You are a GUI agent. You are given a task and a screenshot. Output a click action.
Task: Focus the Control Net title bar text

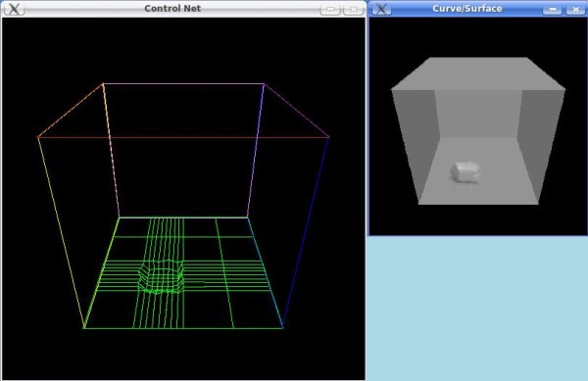pyautogui.click(x=172, y=8)
